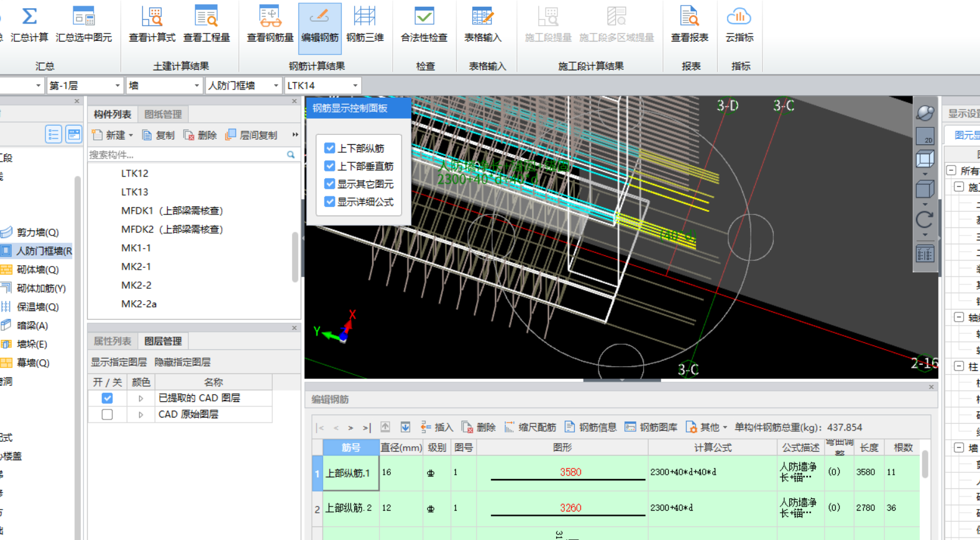
Task: Switch to the 图纸管理 tab
Action: tap(163, 114)
